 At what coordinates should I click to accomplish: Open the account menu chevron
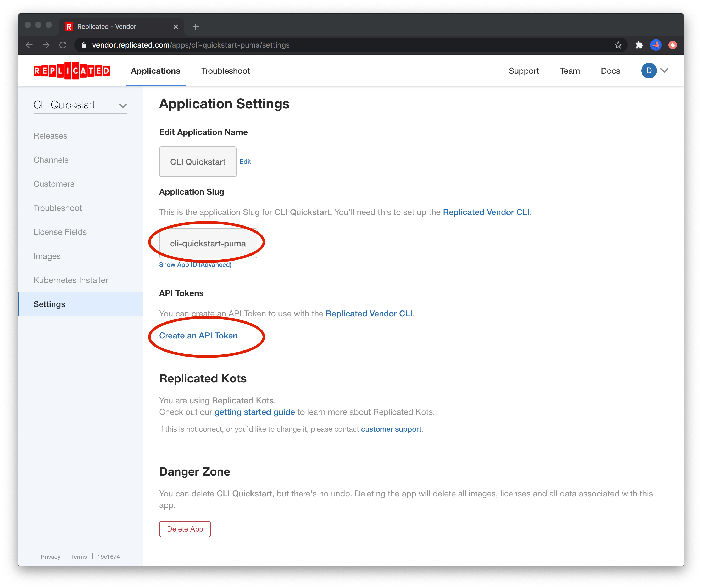tap(665, 71)
